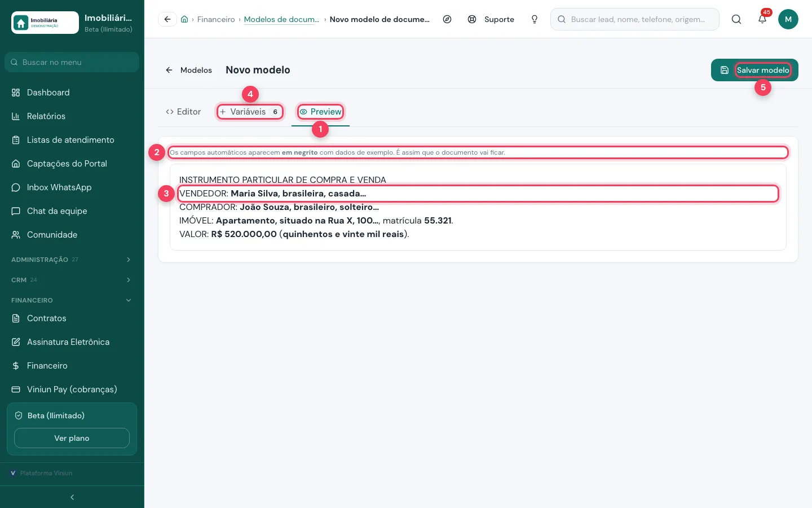This screenshot has width=812, height=508.
Task: Open Viniun Pay (cobranças)
Action: pos(72,389)
